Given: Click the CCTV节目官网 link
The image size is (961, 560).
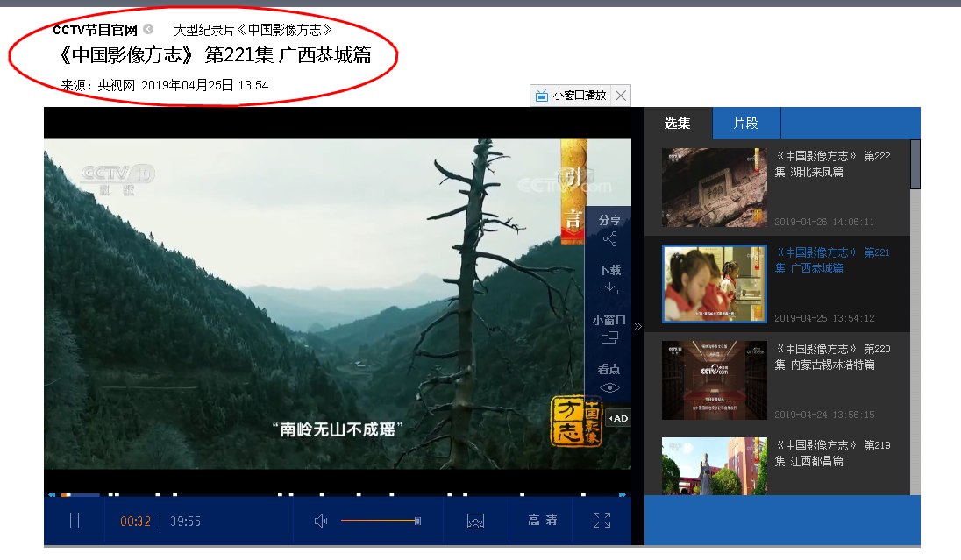Looking at the screenshot, I should [95, 30].
